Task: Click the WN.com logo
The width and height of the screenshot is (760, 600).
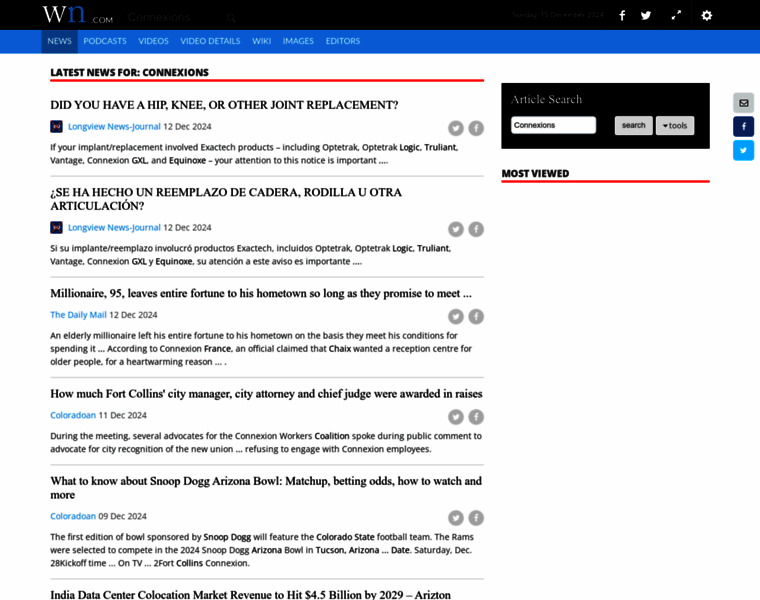Action: point(77,15)
